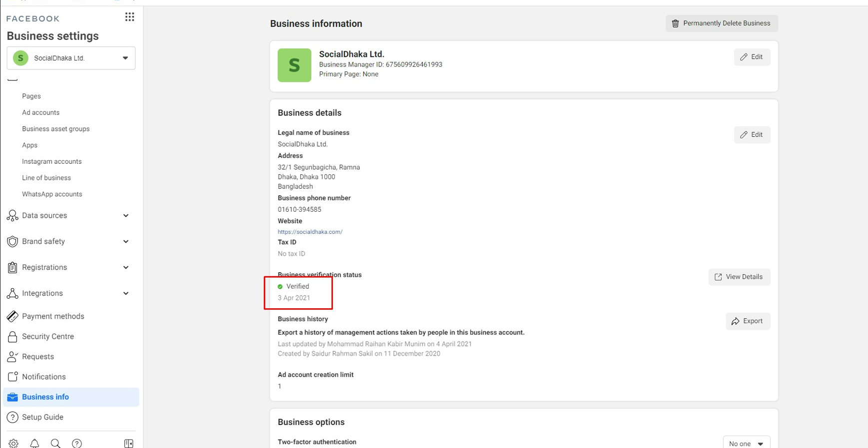Collapse the sidebar with panel icon
Image resolution: width=868 pixels, height=448 pixels.
(x=128, y=443)
